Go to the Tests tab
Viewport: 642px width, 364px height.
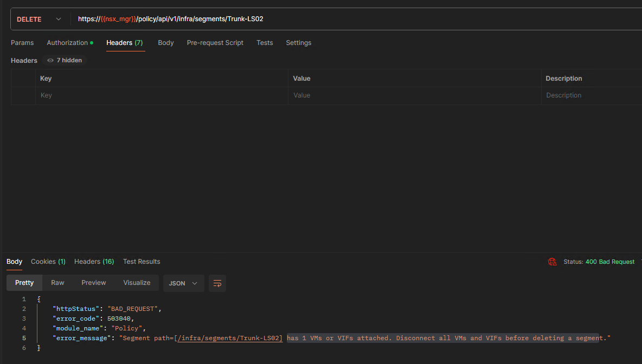point(265,43)
